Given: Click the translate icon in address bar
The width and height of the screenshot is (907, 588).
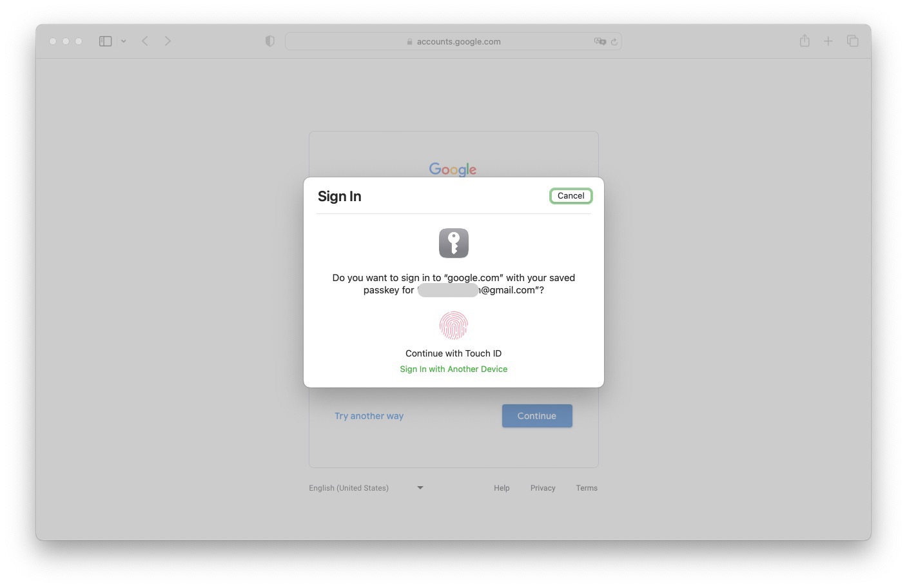Looking at the screenshot, I should [x=600, y=41].
